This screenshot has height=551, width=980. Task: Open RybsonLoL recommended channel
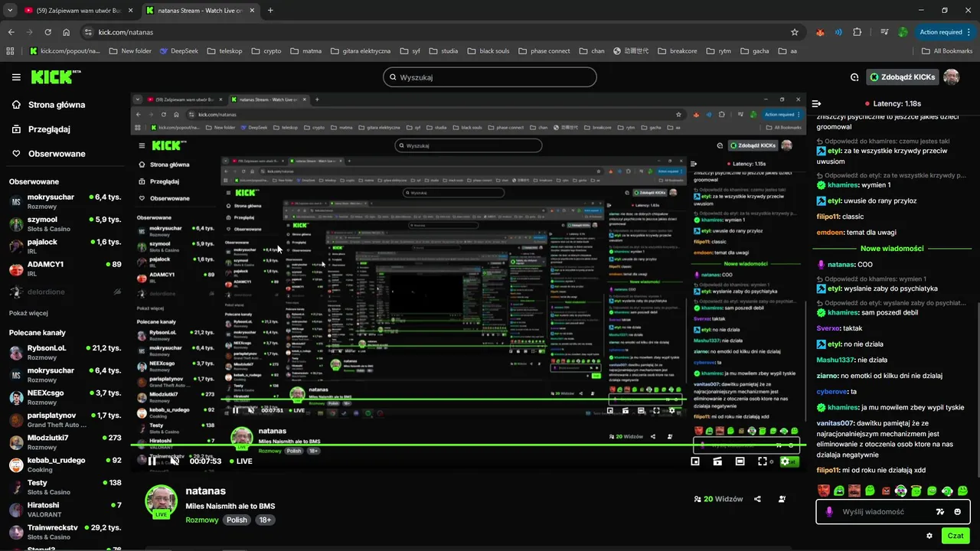[65, 352]
